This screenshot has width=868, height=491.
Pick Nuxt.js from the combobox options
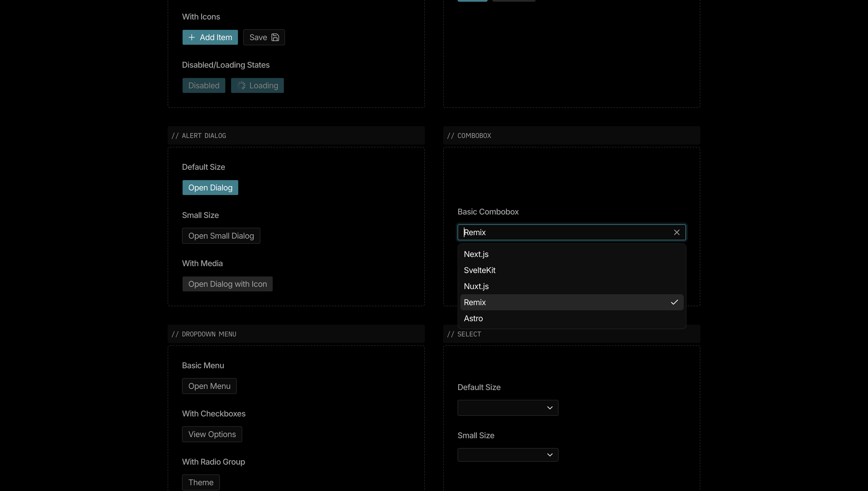coord(572,286)
